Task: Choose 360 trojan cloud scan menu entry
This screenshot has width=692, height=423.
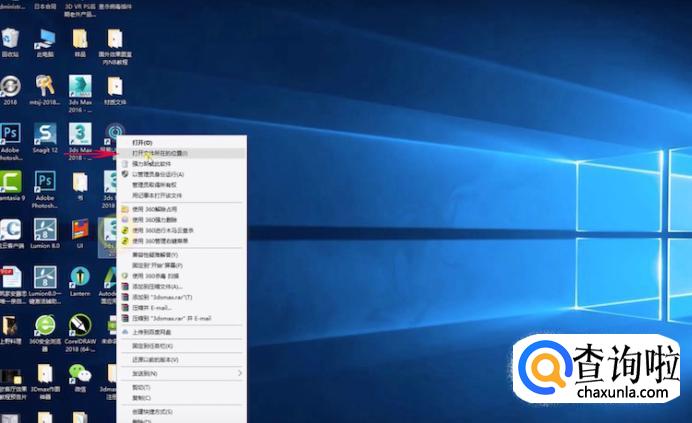Action: [x=181, y=230]
